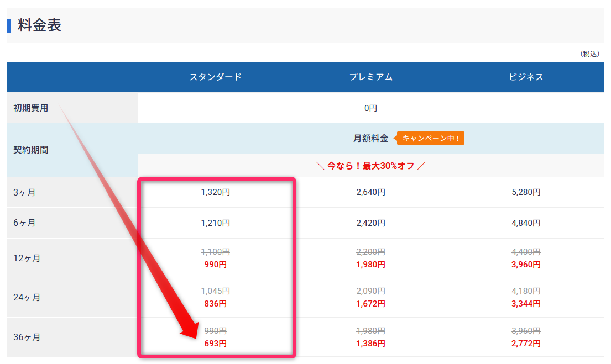
Task: Click the 料金表 section heading
Action: 39,25
